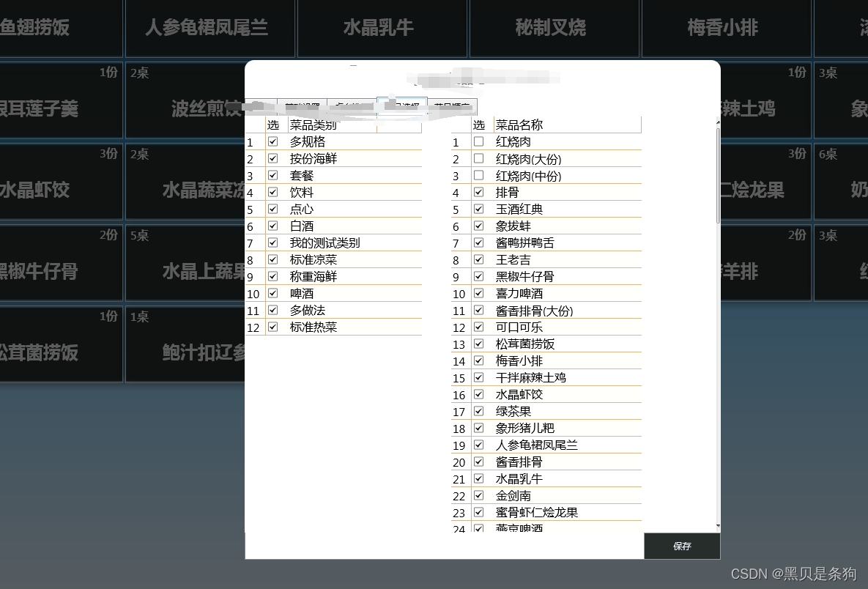Uncheck the 排骨 dish checkbox
The image size is (868, 589).
tap(478, 192)
